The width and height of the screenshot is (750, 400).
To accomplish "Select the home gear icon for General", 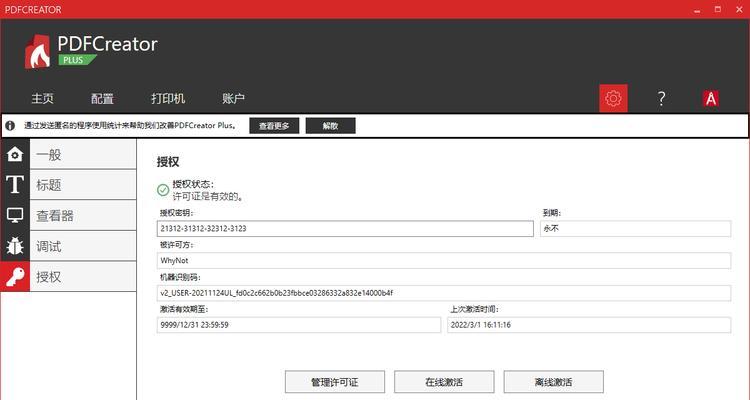I will pyautogui.click(x=15, y=154).
